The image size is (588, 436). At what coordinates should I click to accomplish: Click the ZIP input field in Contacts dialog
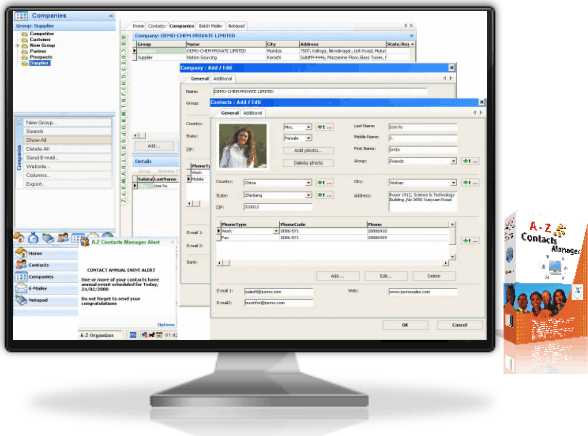(278, 207)
